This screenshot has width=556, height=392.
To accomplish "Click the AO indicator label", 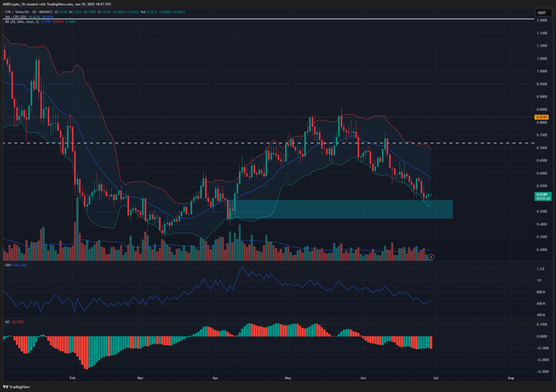I will point(7,322).
